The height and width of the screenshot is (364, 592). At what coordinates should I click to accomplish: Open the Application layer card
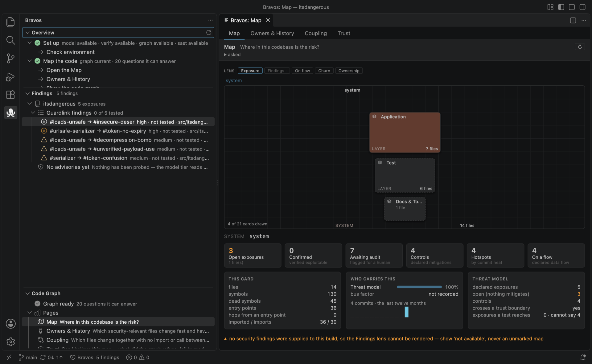click(x=405, y=133)
